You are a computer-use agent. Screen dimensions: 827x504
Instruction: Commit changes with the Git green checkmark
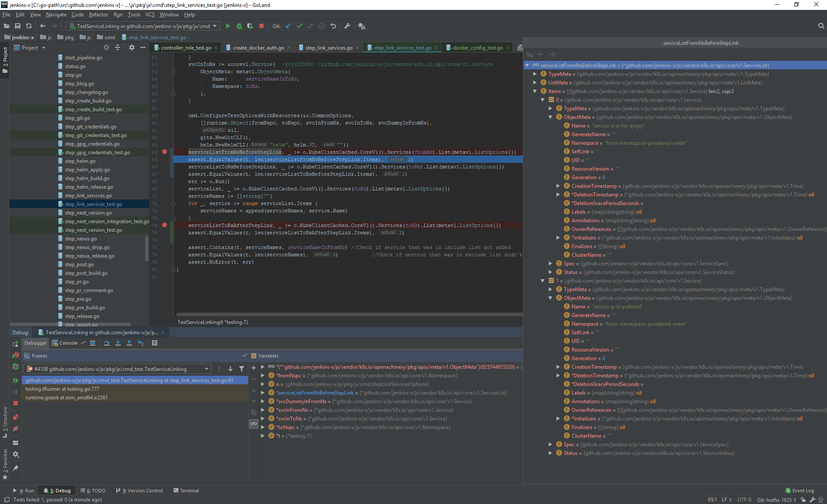coord(299,26)
